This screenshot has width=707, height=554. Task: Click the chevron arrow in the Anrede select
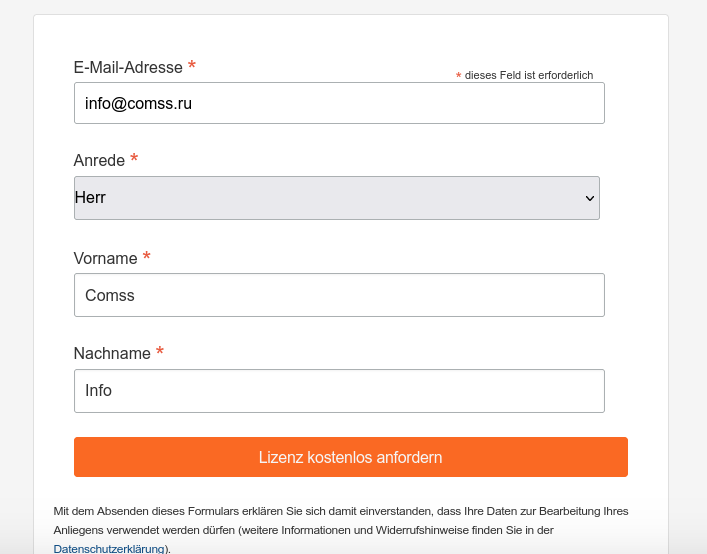click(589, 198)
